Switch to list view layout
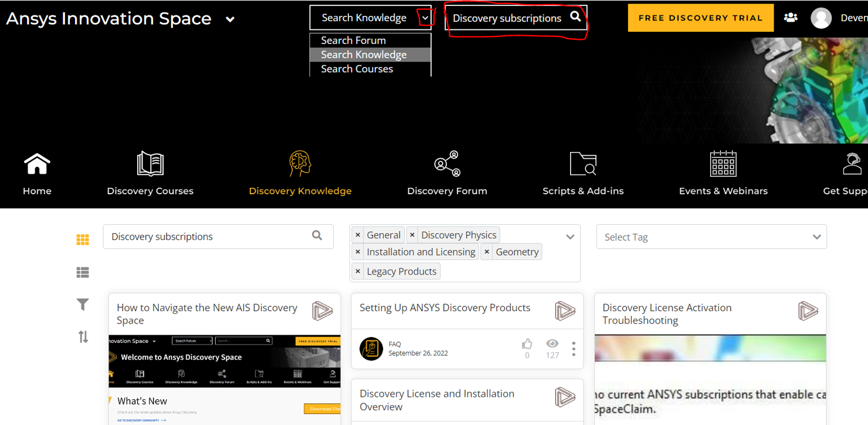Viewport: 868px width, 425px height. [x=83, y=272]
